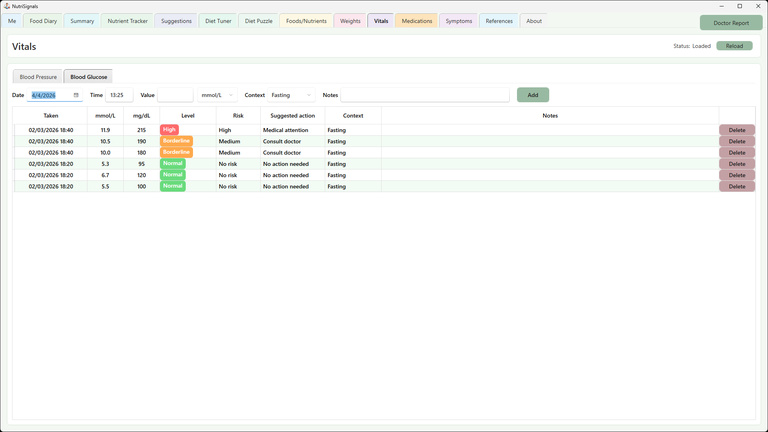The height and width of the screenshot is (432, 768).
Task: Open the Context dropdown showing Fasting
Action: click(291, 95)
